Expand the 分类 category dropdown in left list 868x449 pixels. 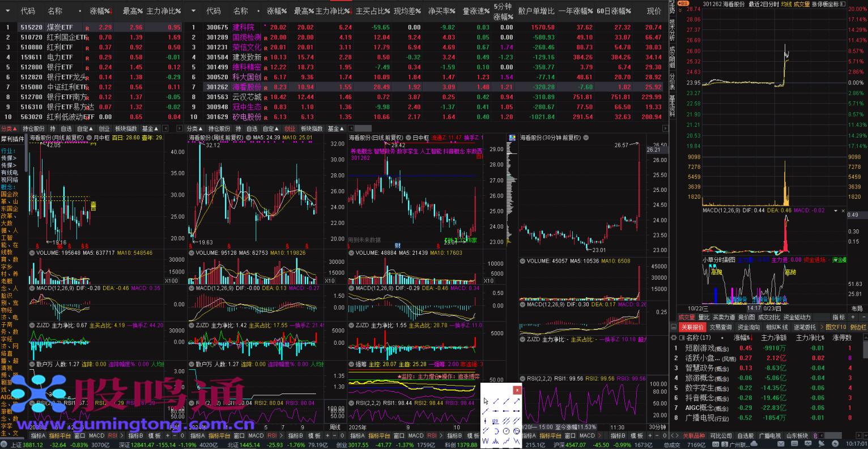click(x=9, y=129)
